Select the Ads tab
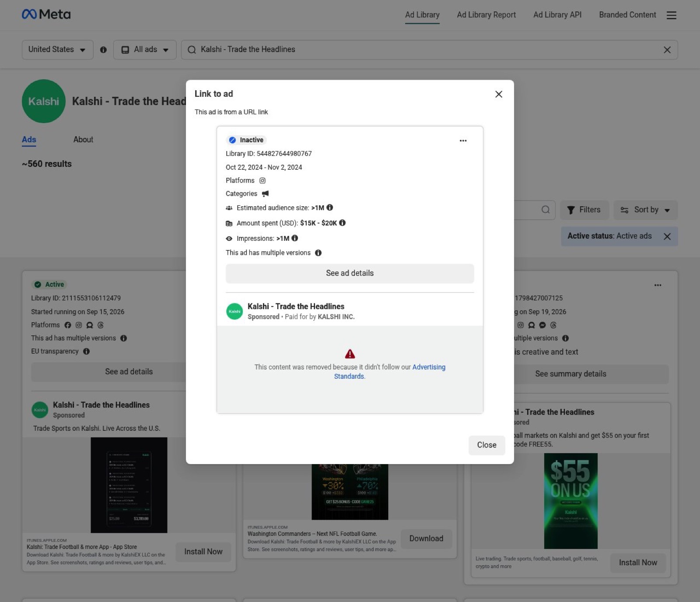The height and width of the screenshot is (602, 700). (x=29, y=140)
